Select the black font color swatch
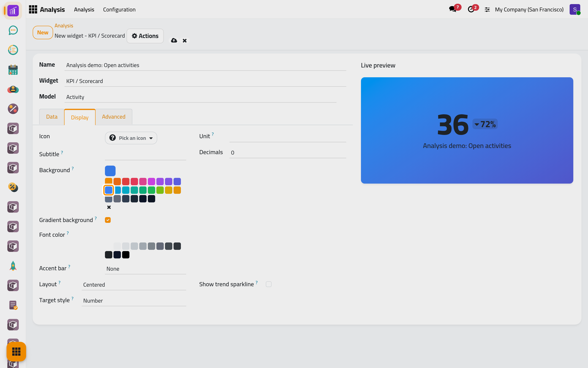 [x=126, y=255]
